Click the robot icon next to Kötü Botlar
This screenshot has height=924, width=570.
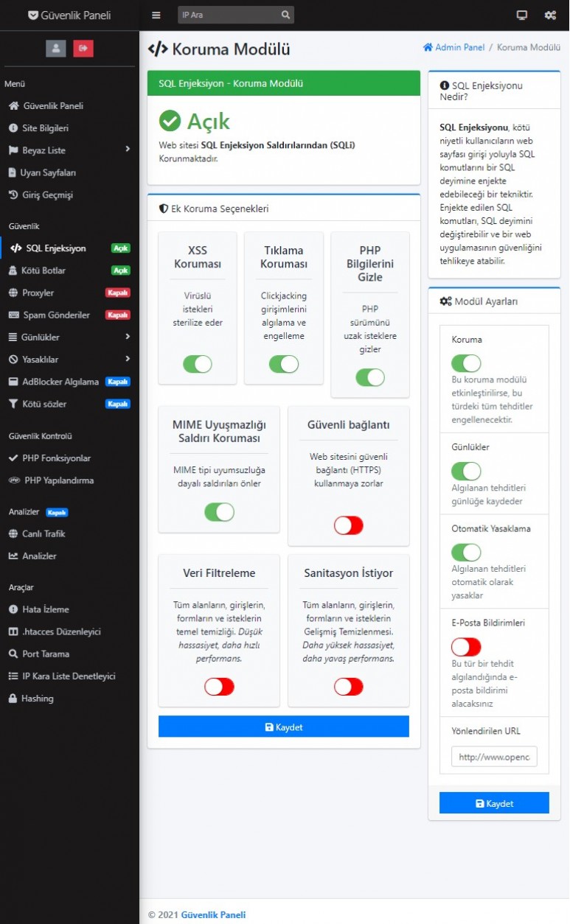point(13,270)
